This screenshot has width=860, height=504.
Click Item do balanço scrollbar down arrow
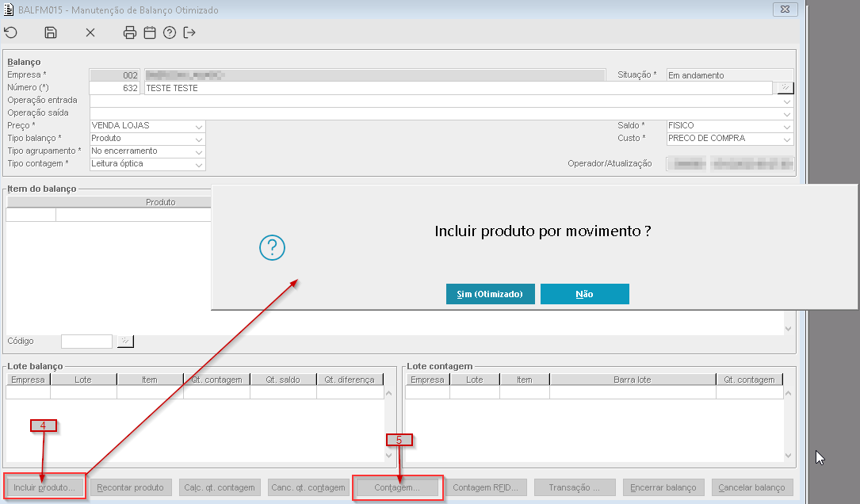(x=788, y=329)
